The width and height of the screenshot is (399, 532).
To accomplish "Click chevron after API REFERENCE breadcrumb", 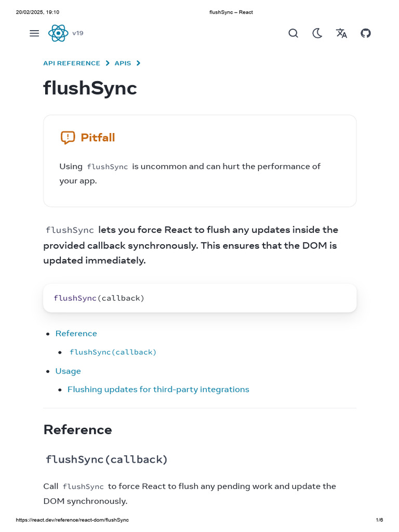I will (x=108, y=63).
